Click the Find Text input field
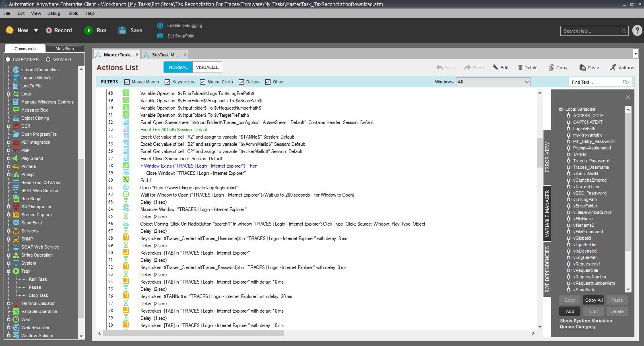 point(595,82)
